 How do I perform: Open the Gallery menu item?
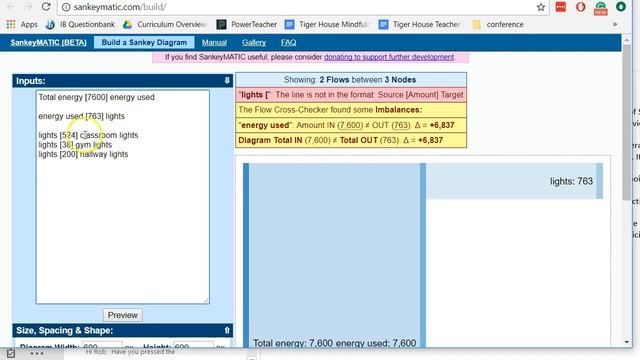coord(254,42)
